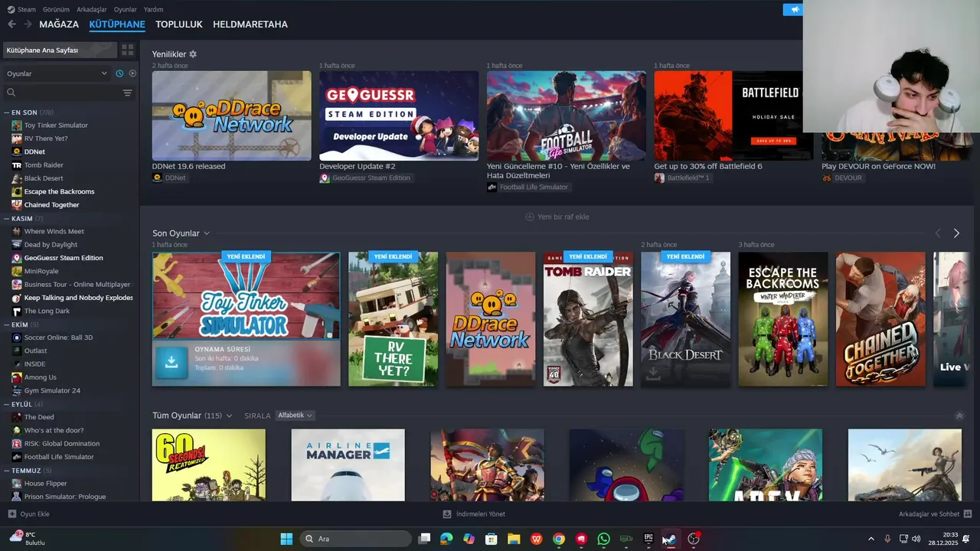Show next recent games with right arrow

956,233
